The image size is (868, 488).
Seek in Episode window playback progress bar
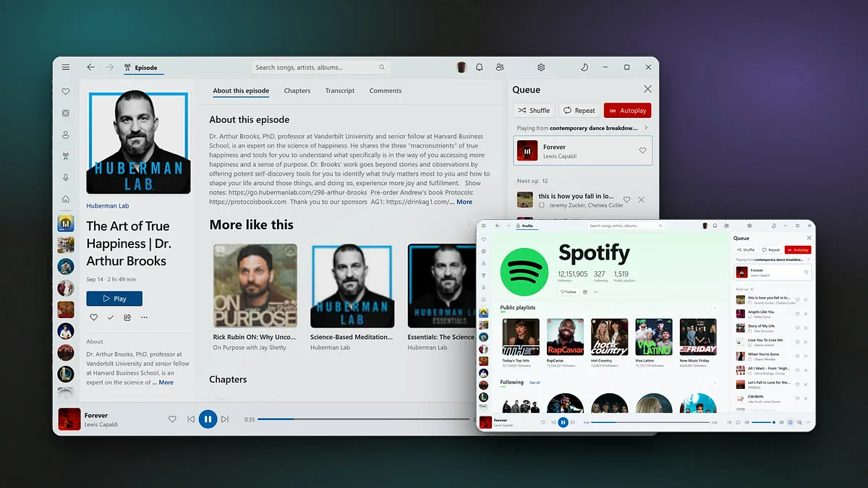pyautogui.click(x=363, y=419)
